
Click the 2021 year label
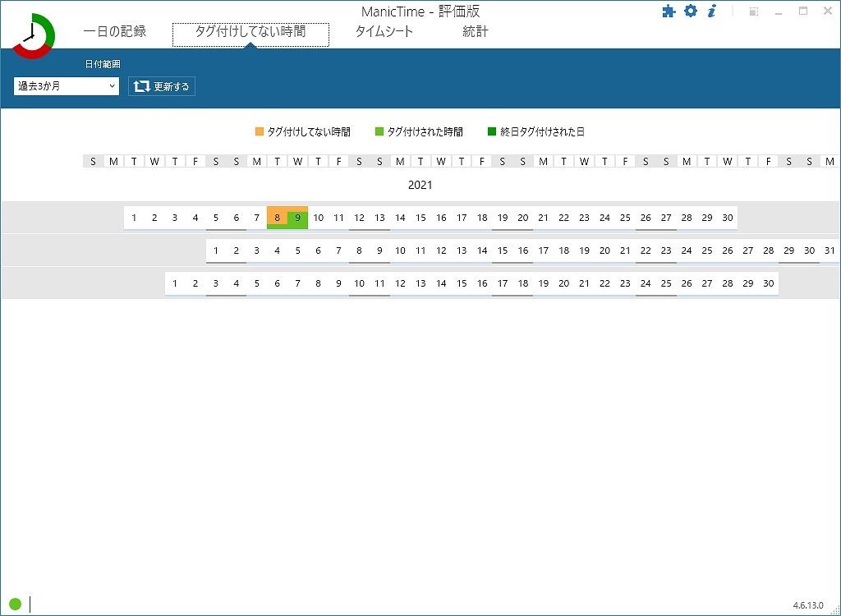(420, 185)
